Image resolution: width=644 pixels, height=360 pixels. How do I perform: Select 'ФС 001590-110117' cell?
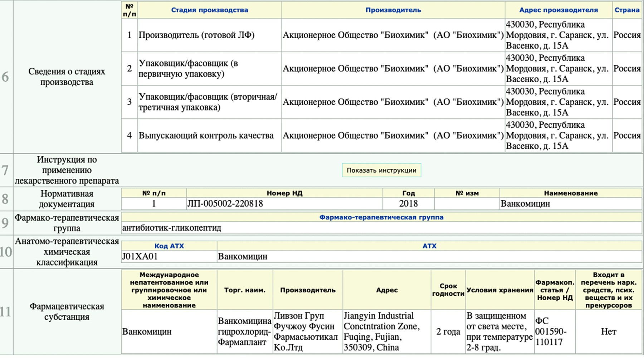tap(555, 332)
